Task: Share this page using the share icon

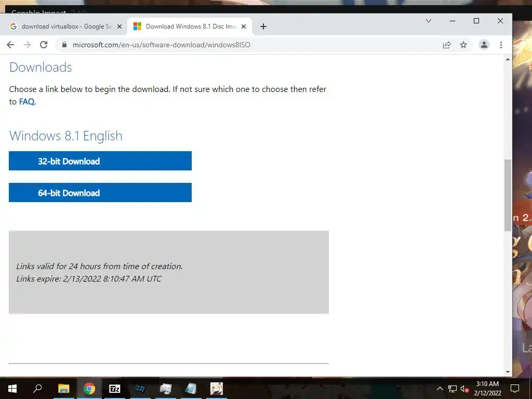Action: coord(447,45)
